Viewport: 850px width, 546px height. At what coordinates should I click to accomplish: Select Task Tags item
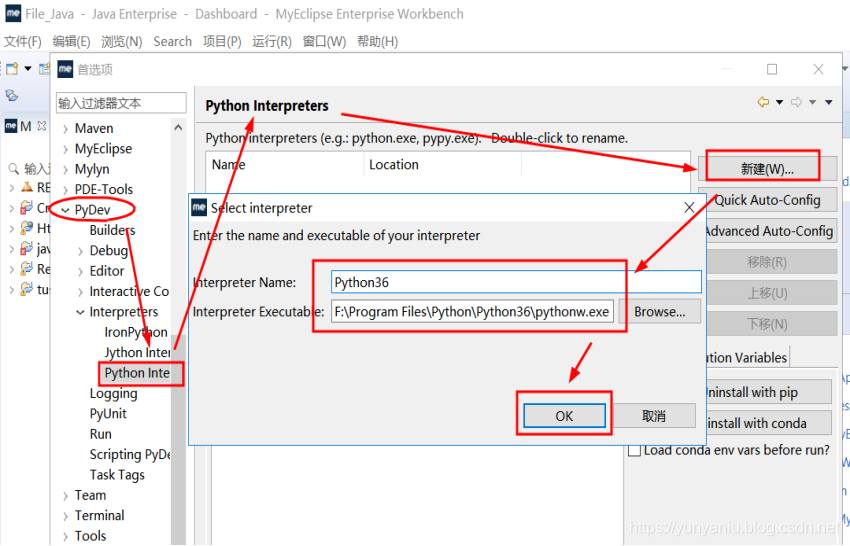pos(117,475)
